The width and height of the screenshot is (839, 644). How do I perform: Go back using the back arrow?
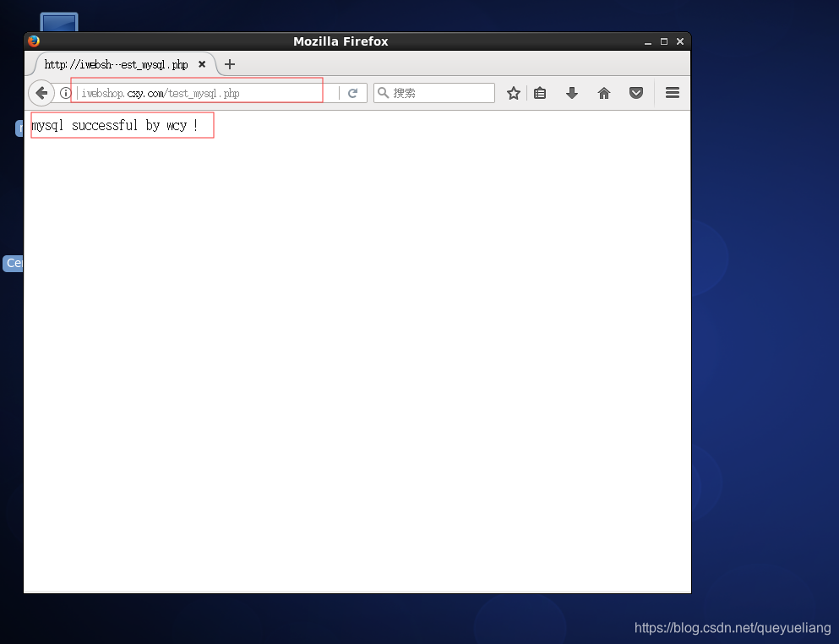click(x=41, y=93)
